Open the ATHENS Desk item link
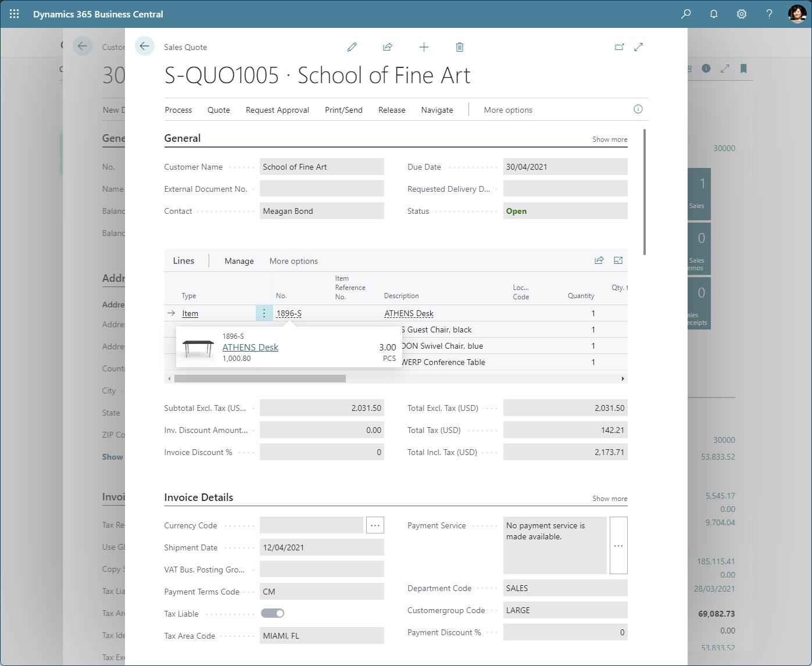Image resolution: width=812 pixels, height=666 pixels. 250,347
